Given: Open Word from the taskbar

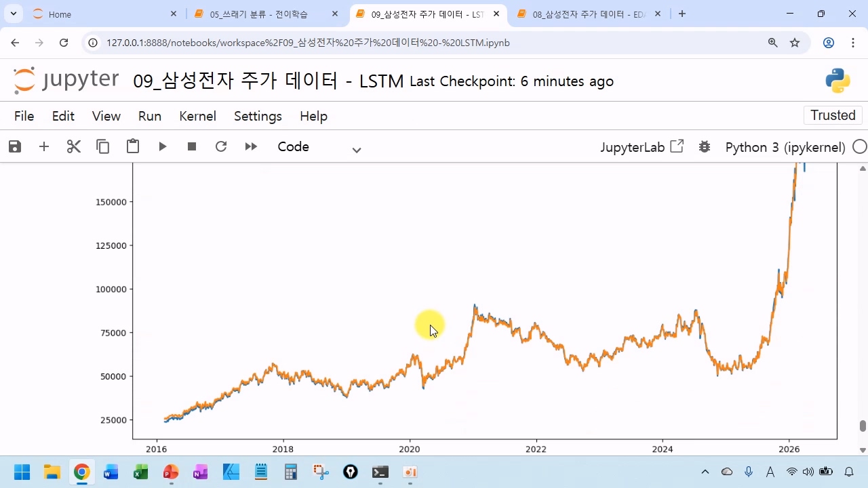Looking at the screenshot, I should (111, 472).
